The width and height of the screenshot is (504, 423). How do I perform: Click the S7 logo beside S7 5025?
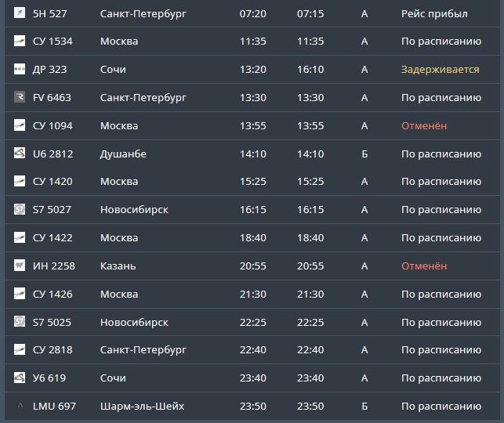[20, 321]
